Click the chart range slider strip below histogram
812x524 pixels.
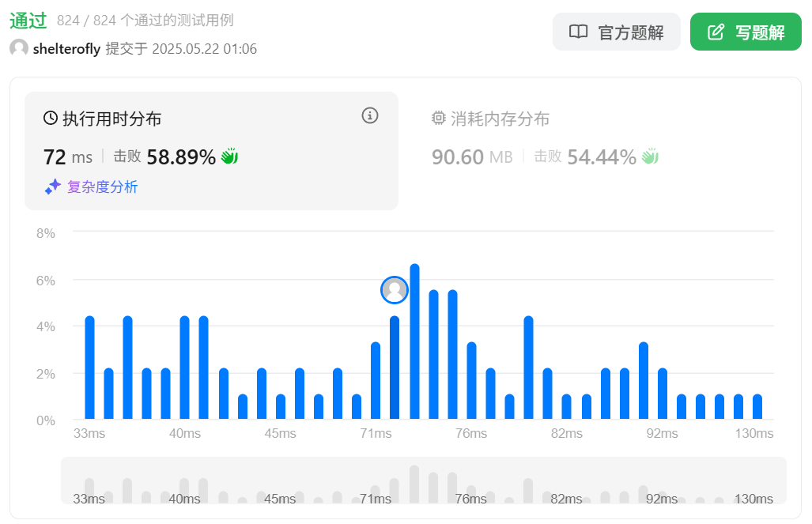[424, 481]
